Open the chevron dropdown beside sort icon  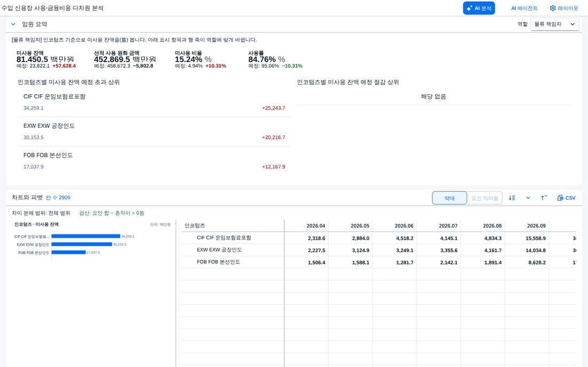[x=528, y=198]
